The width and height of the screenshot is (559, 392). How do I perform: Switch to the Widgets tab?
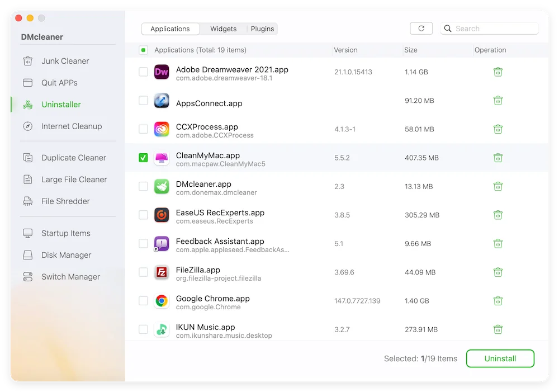pos(223,29)
